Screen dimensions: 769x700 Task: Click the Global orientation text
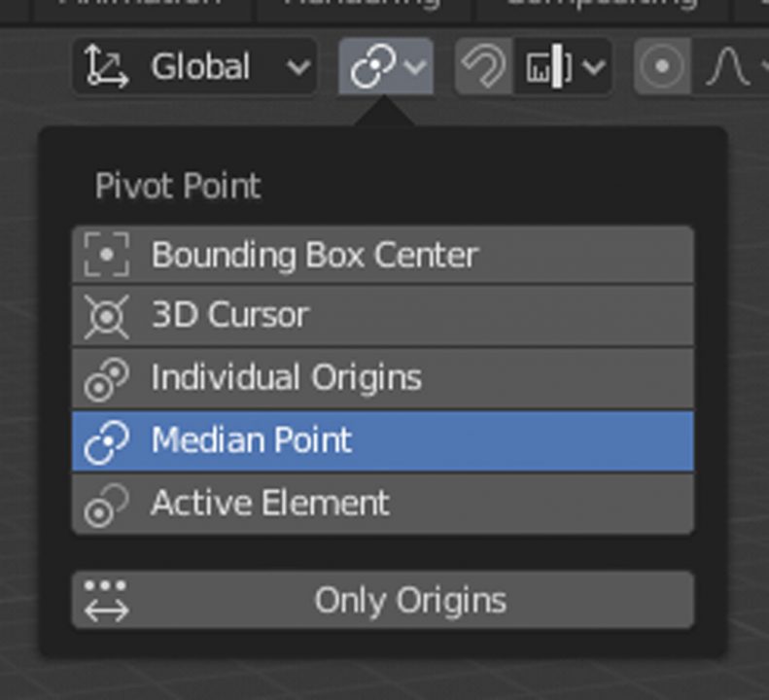coord(200,68)
